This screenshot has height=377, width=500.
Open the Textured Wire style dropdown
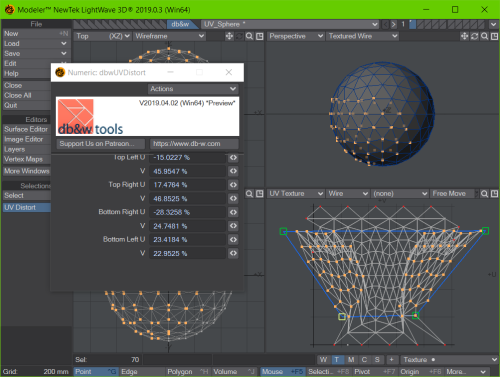point(363,36)
